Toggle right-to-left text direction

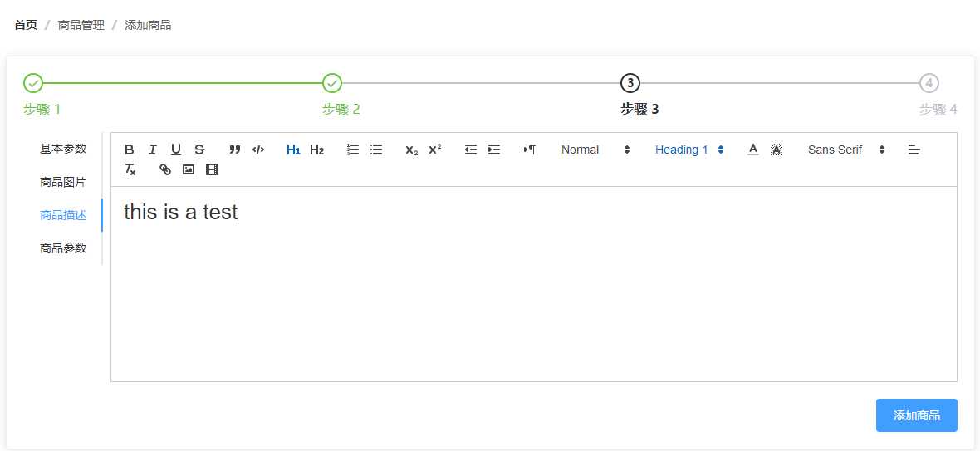530,150
